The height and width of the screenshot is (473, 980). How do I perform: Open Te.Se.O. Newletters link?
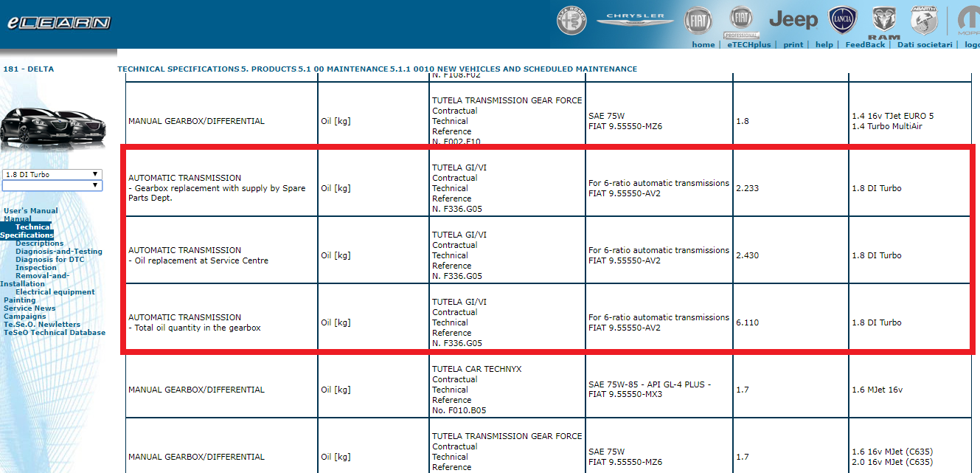click(x=42, y=325)
